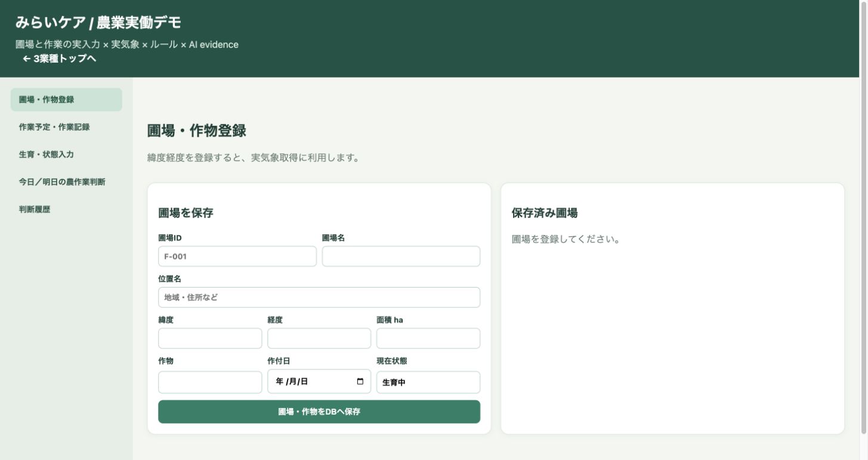Click the みらいケア / 農業実働デモ header title
This screenshot has height=460, width=868.
[x=98, y=23]
